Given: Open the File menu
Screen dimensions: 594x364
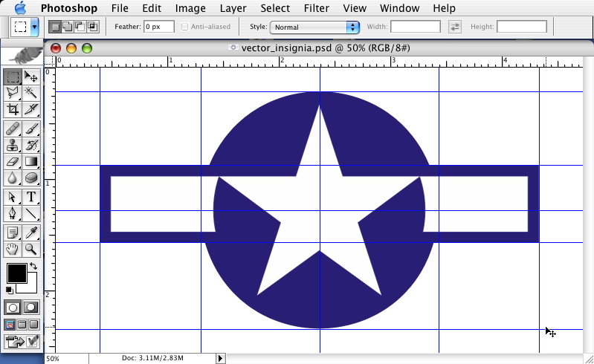Looking at the screenshot, I should click(120, 8).
